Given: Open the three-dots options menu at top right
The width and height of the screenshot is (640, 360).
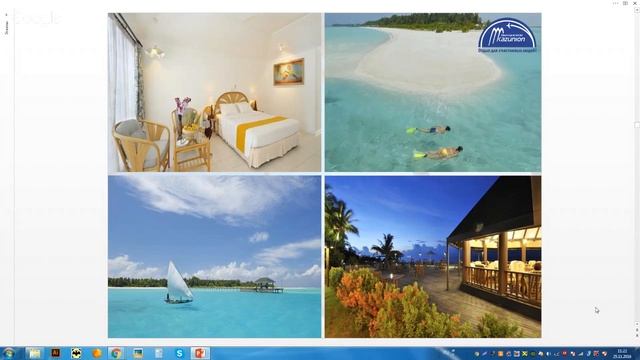Looking at the screenshot, I should [615, 3].
